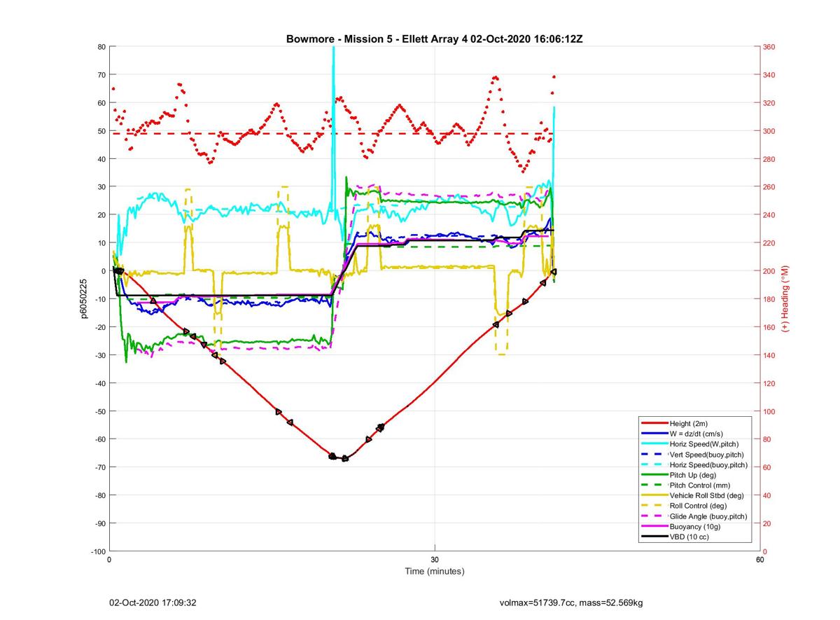
Task: Select legend text VBD (10 cc)
Action: point(689,537)
